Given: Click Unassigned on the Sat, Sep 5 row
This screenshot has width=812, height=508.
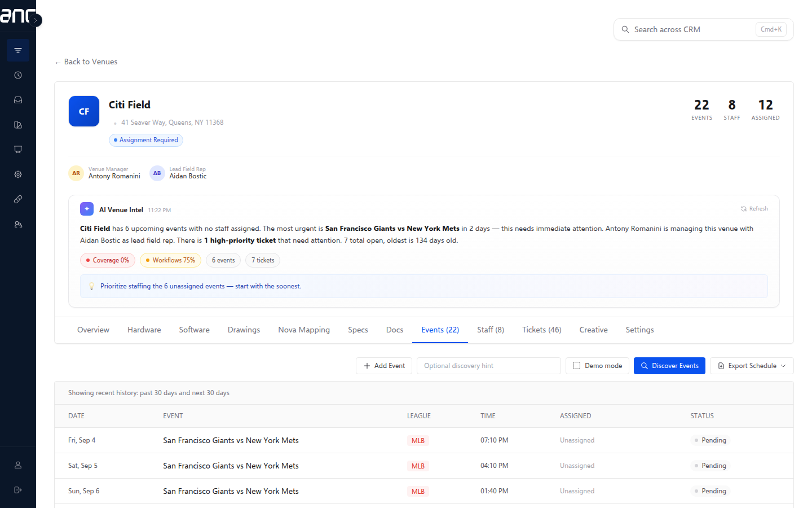Looking at the screenshot, I should click(577, 466).
